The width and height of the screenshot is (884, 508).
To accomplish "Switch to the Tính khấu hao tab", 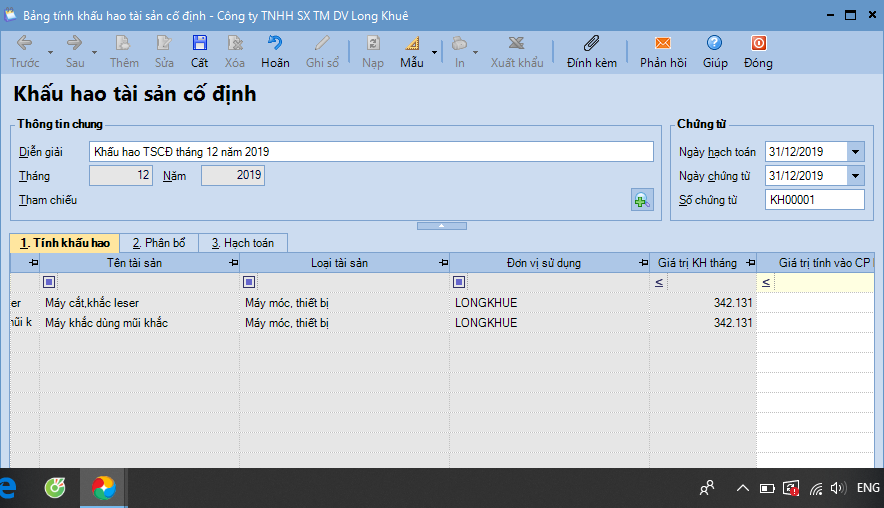I will pyautogui.click(x=65, y=243).
